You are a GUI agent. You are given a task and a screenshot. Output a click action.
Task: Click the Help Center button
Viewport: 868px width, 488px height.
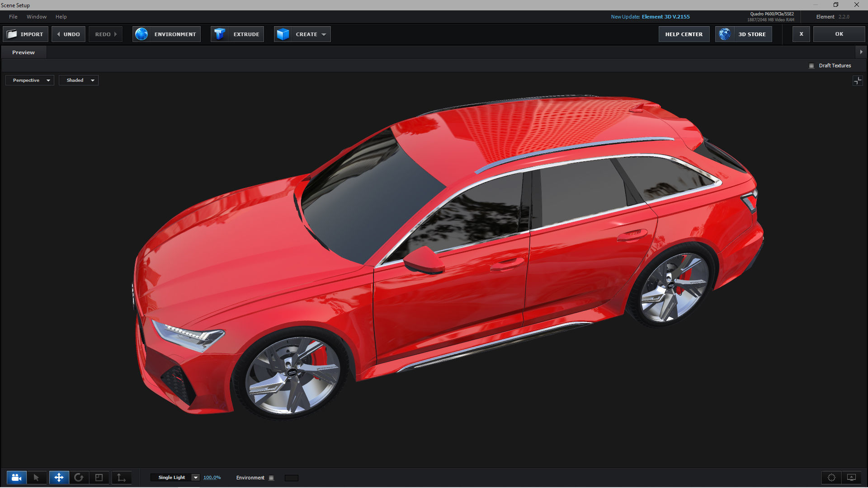click(684, 34)
